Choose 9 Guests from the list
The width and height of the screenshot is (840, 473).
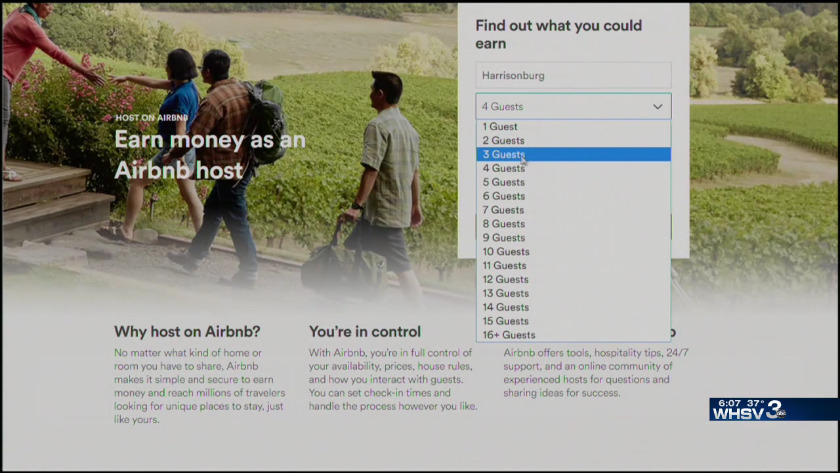pyautogui.click(x=503, y=238)
